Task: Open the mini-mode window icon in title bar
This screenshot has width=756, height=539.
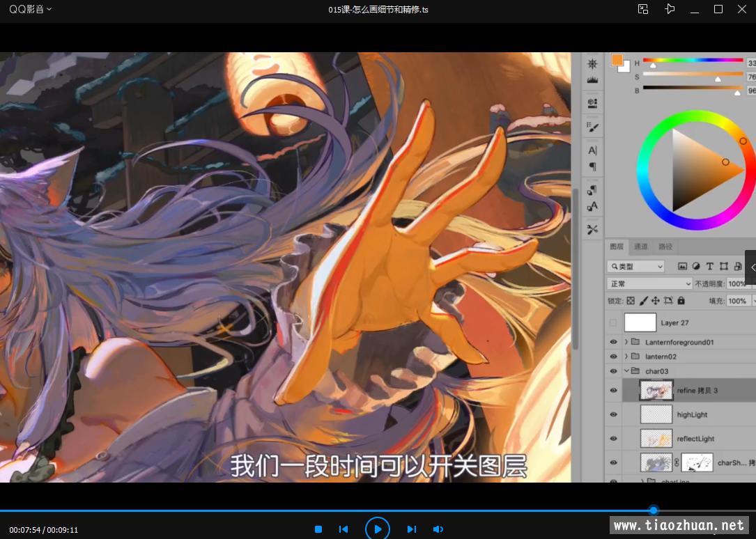Action: tap(643, 9)
